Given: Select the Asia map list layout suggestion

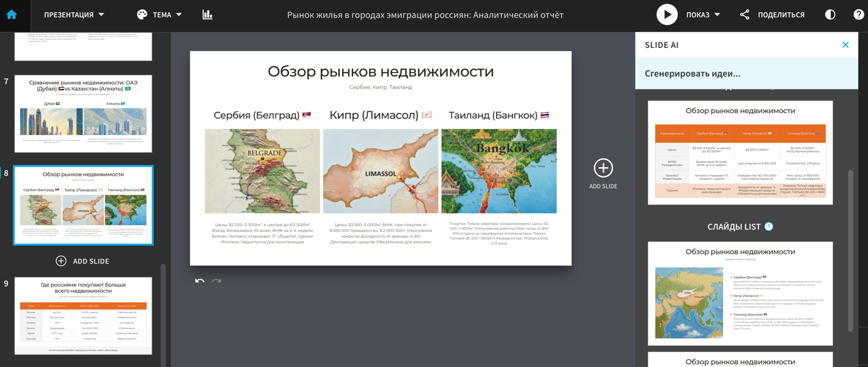Looking at the screenshot, I should click(740, 293).
